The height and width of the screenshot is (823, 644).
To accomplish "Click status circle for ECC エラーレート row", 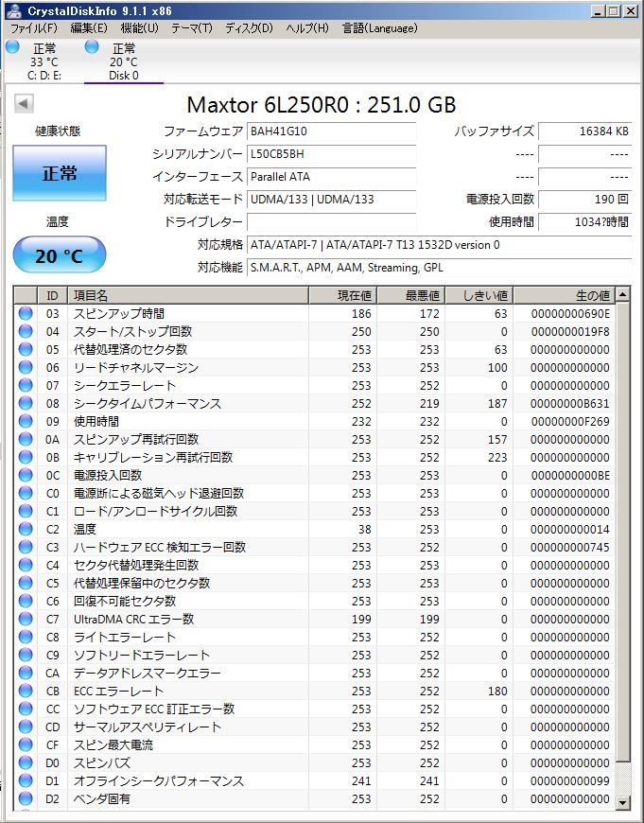I will (26, 691).
